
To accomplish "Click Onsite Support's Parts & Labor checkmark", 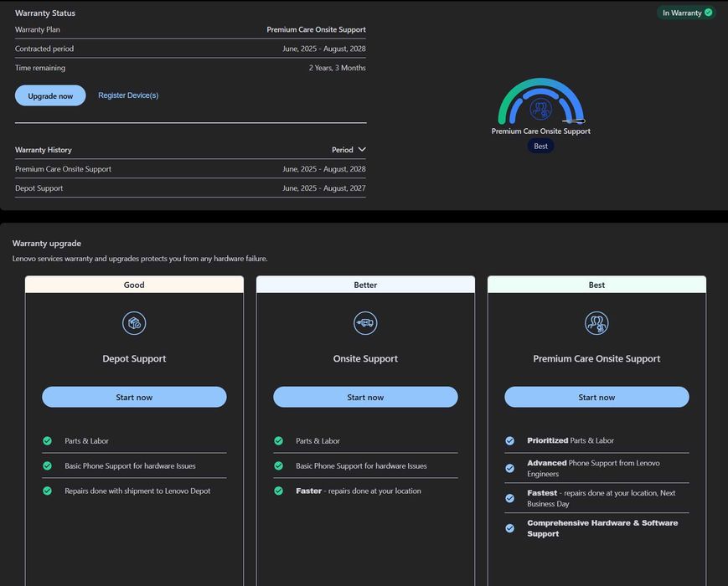I will [x=279, y=441].
